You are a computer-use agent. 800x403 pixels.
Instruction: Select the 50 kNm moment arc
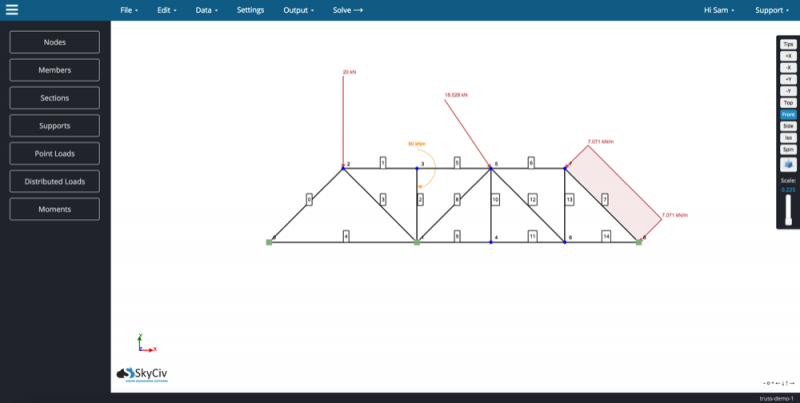pos(428,168)
